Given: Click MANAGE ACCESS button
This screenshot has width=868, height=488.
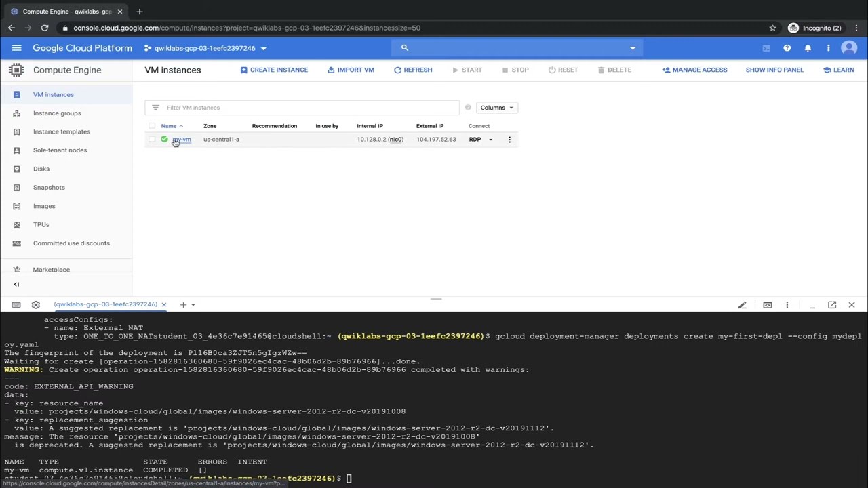Looking at the screenshot, I should click(x=694, y=70).
